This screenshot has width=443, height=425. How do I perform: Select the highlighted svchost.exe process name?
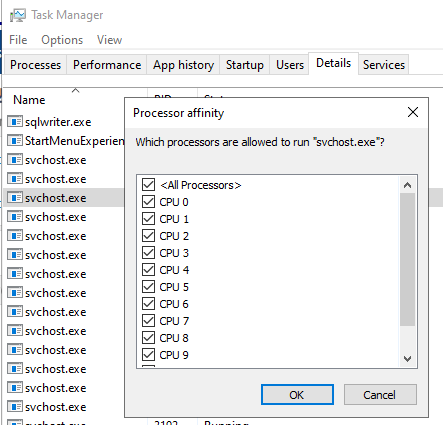point(56,198)
